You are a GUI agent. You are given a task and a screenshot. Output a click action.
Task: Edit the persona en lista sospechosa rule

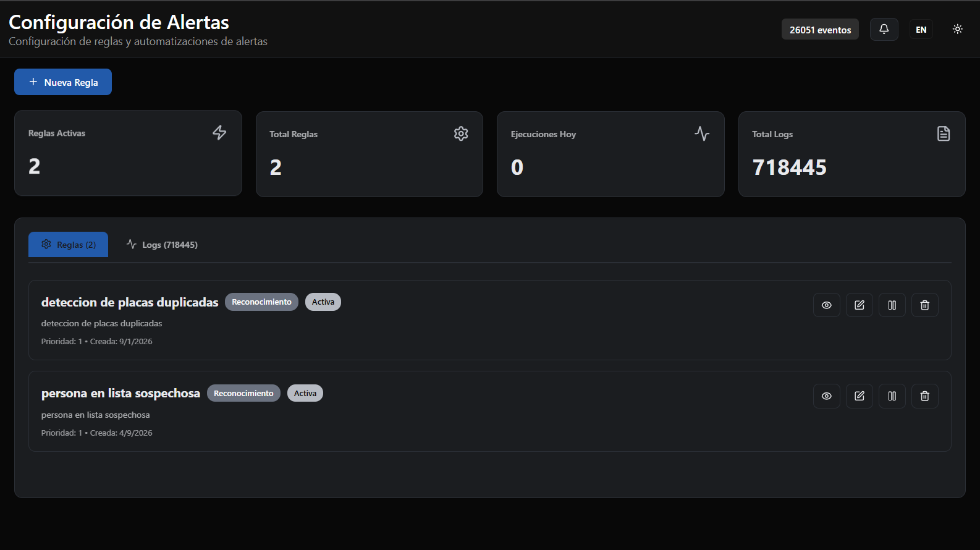[859, 396]
